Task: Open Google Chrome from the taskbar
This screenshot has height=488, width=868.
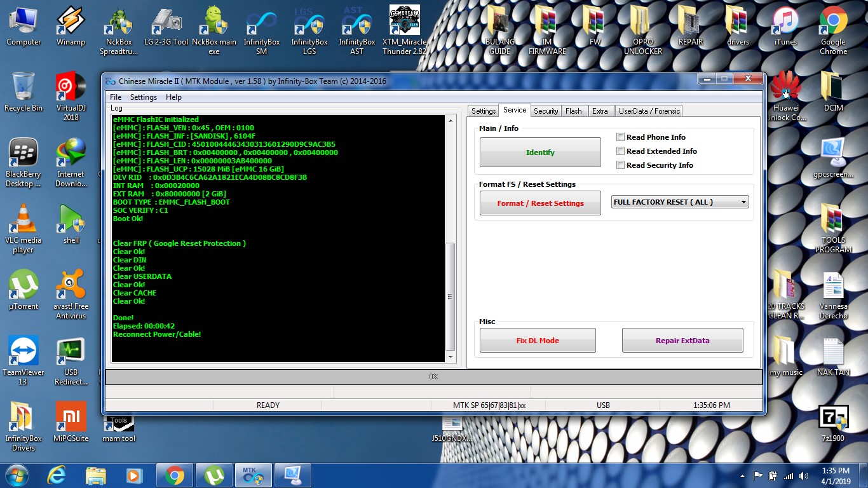Action: pyautogui.click(x=174, y=475)
